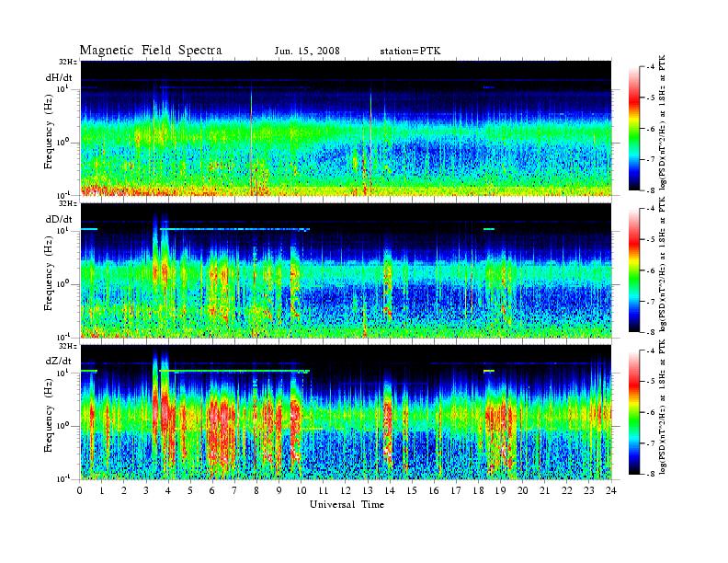Click hour 9 on Universal Time axis
This screenshot has height=563, width=728.
279,491
